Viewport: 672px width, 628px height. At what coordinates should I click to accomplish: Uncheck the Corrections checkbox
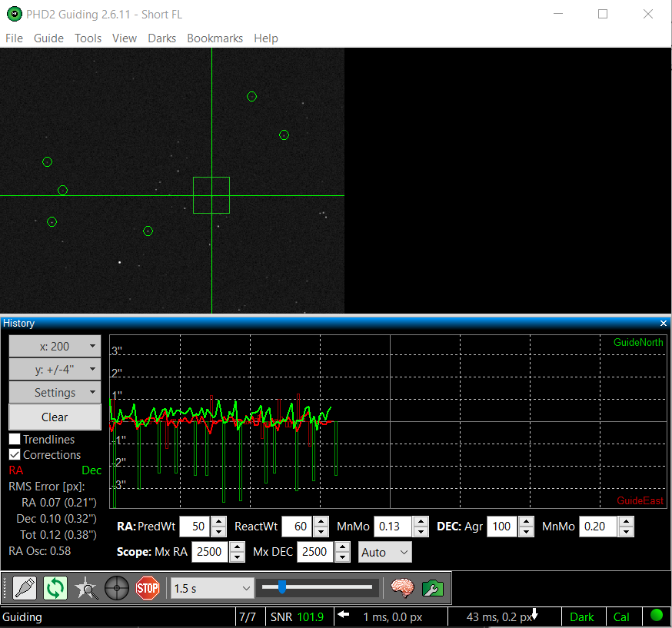click(x=15, y=455)
